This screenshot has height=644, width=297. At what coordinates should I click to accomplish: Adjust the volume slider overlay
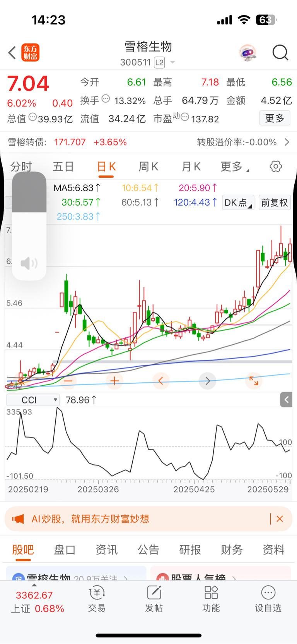(x=29, y=226)
